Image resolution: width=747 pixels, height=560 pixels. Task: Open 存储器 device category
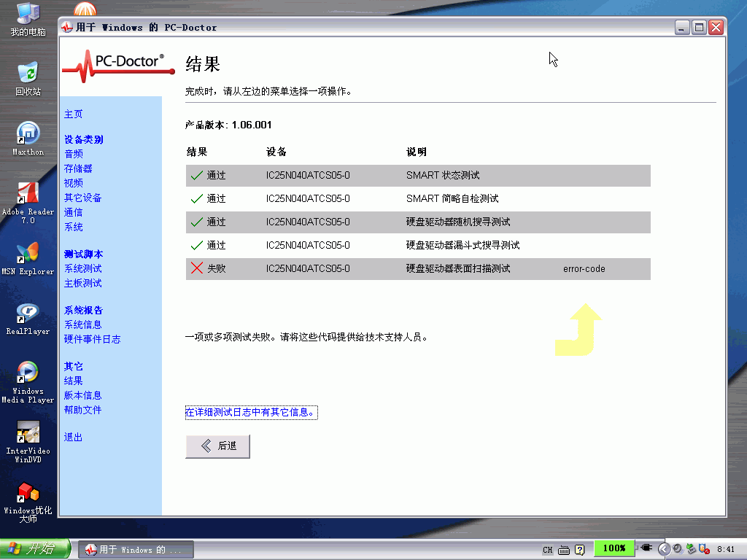pyautogui.click(x=78, y=168)
